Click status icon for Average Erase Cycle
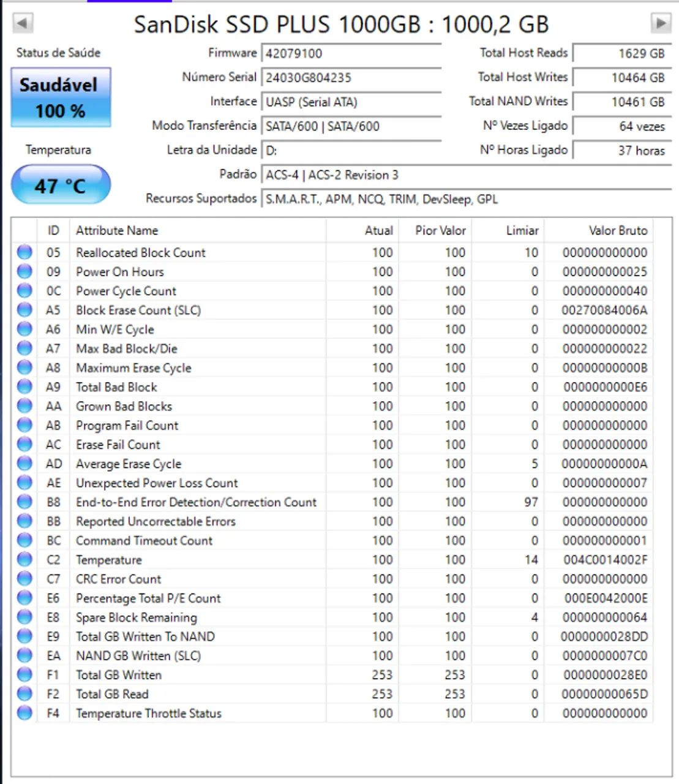Viewport: 679px width, 784px height. pos(24,463)
